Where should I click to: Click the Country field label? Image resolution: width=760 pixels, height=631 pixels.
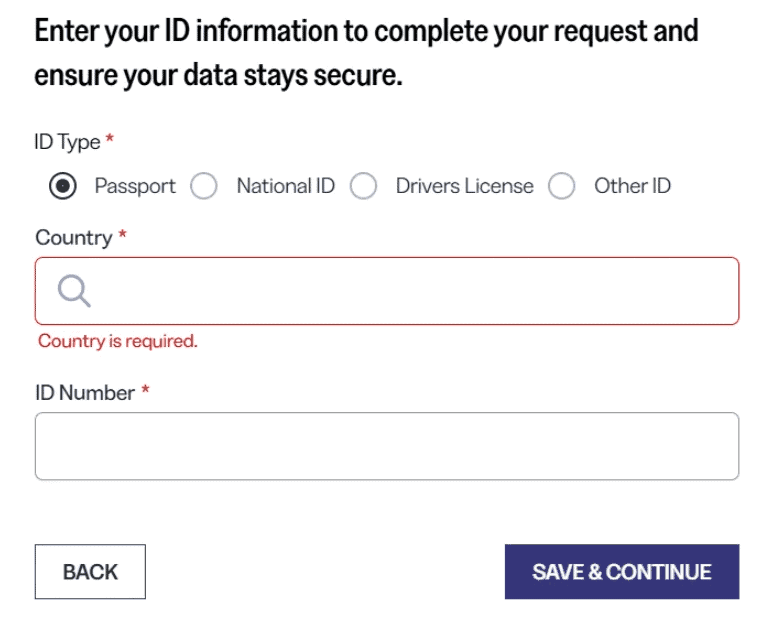point(74,237)
